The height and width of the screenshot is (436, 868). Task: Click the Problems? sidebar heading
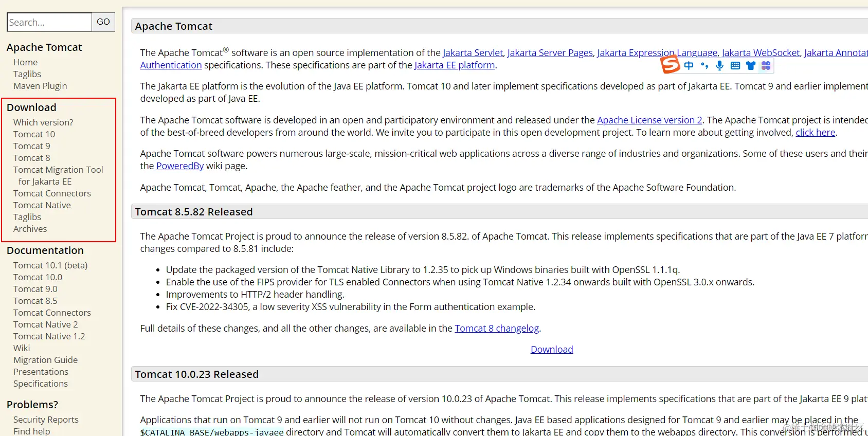[x=32, y=405]
